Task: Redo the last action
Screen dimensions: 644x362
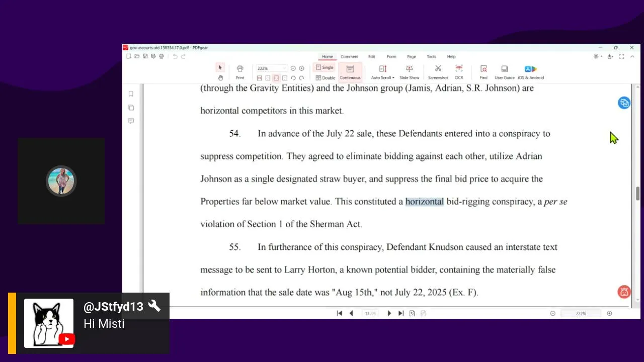Action: [183, 56]
